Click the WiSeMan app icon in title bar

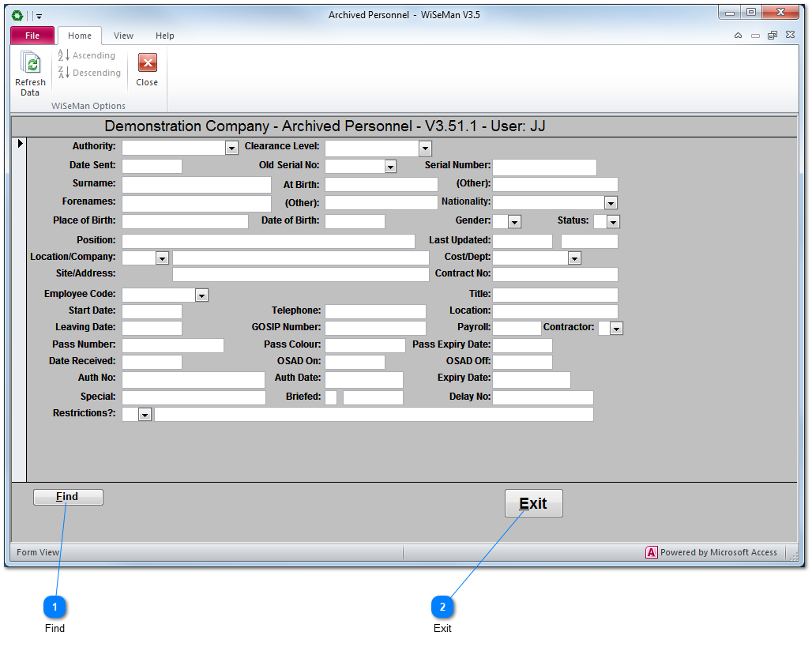(17, 15)
